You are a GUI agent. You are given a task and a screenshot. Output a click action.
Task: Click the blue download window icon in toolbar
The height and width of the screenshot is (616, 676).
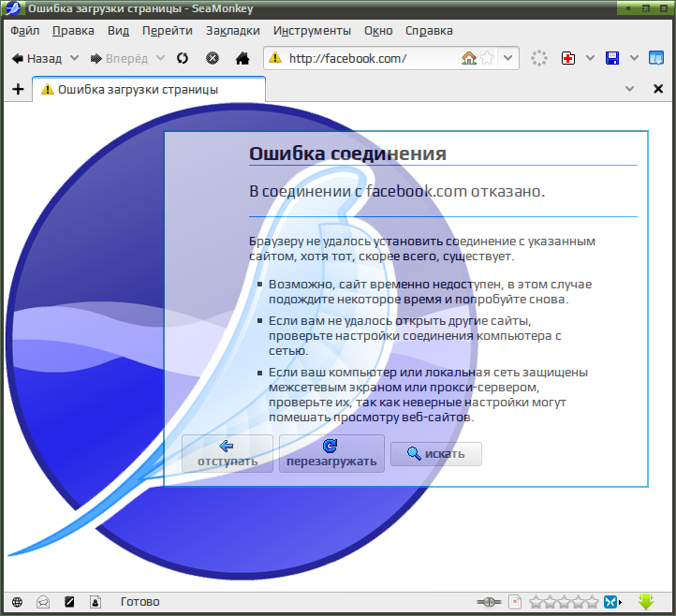pyautogui.click(x=656, y=58)
